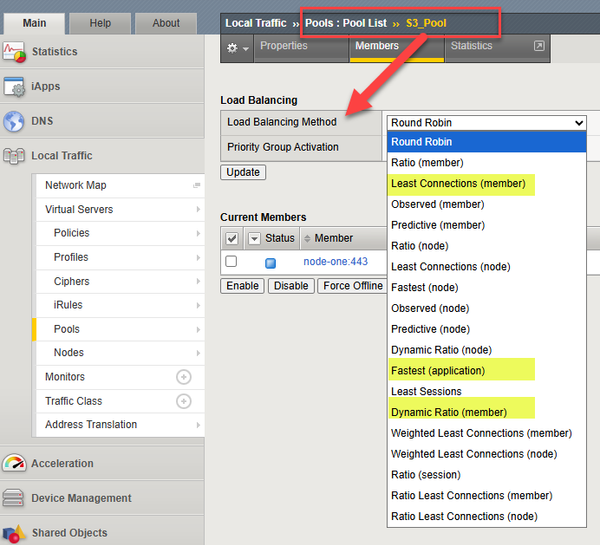Click the Force Offline button
600x545 pixels.
(x=352, y=286)
